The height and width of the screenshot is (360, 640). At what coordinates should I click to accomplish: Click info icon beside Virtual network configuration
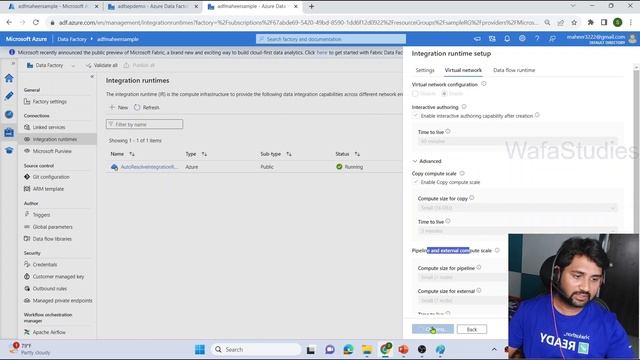pyautogui.click(x=484, y=84)
